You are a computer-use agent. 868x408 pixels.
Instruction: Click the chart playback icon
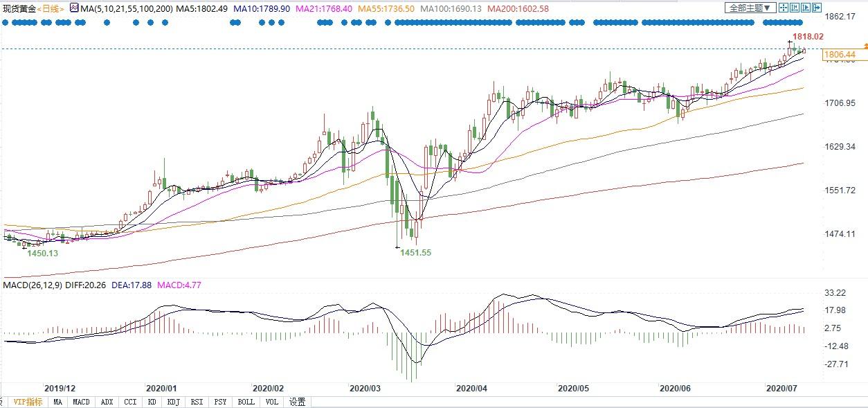(x=806, y=8)
